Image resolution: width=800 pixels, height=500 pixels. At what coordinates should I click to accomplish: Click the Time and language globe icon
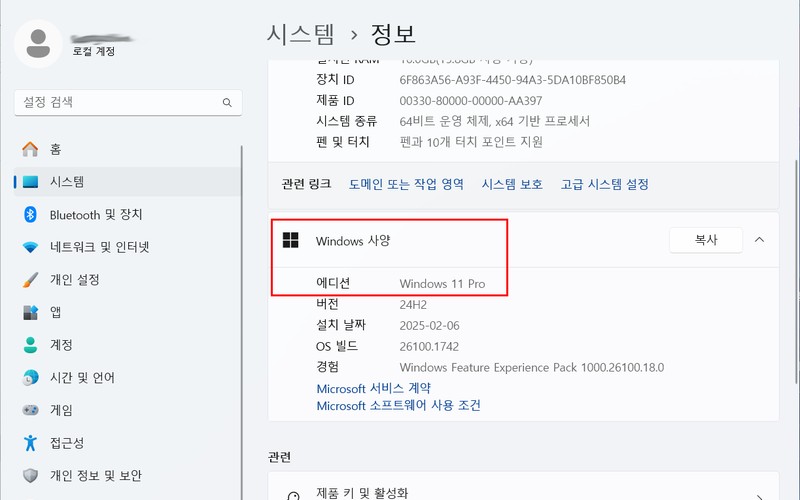pos(30,378)
